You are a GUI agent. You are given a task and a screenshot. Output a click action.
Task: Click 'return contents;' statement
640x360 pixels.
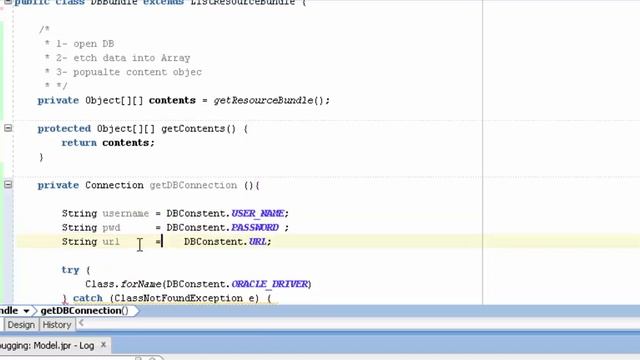pyautogui.click(x=108, y=143)
